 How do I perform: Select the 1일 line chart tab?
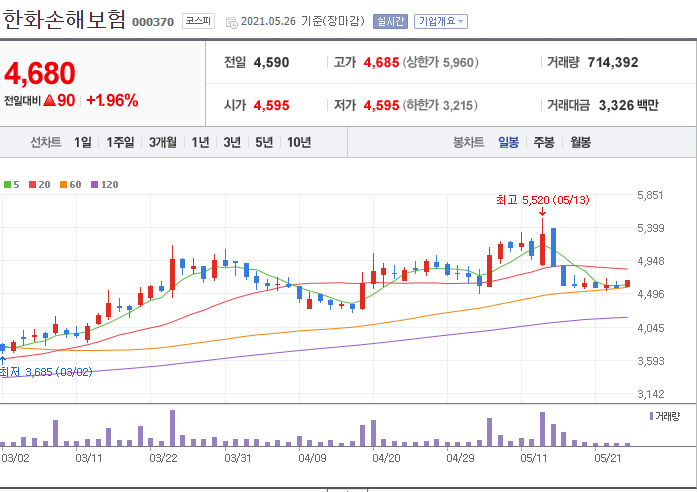click(x=83, y=142)
